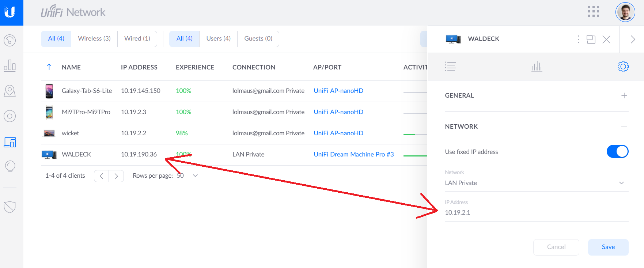Open the UniFi Devices sidebar icon
The height and width of the screenshot is (268, 644).
click(x=10, y=116)
